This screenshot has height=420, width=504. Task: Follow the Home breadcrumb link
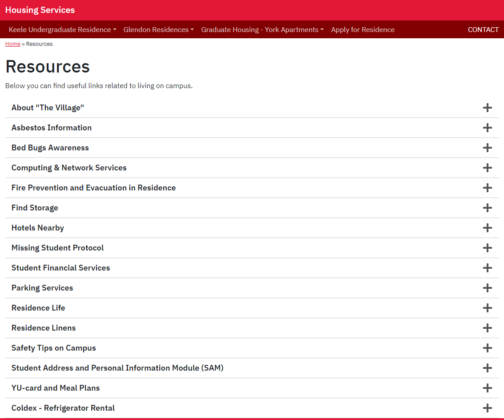(12, 44)
